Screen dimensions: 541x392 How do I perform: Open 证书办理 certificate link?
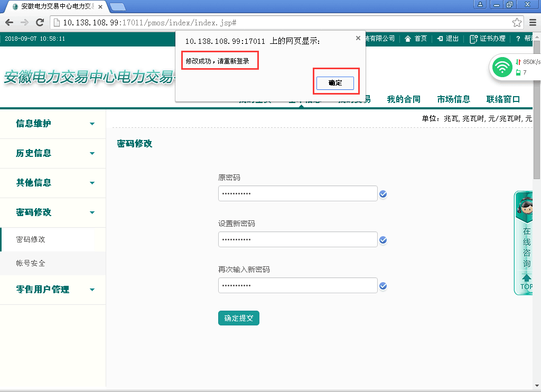coord(487,39)
